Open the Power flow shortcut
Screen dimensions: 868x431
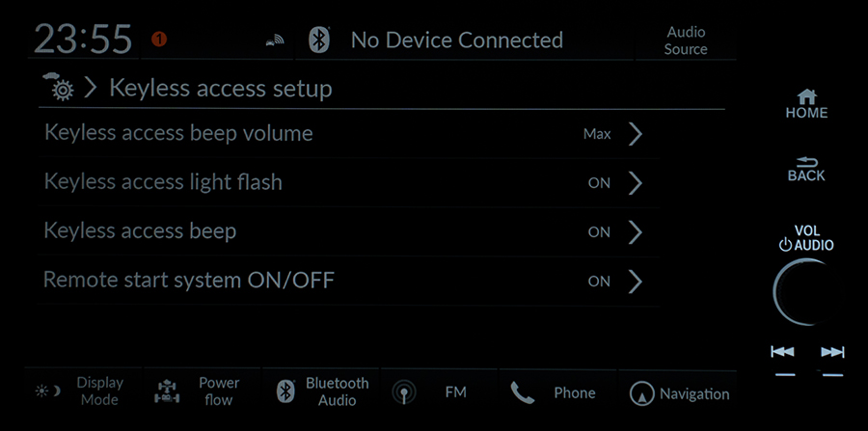203,391
